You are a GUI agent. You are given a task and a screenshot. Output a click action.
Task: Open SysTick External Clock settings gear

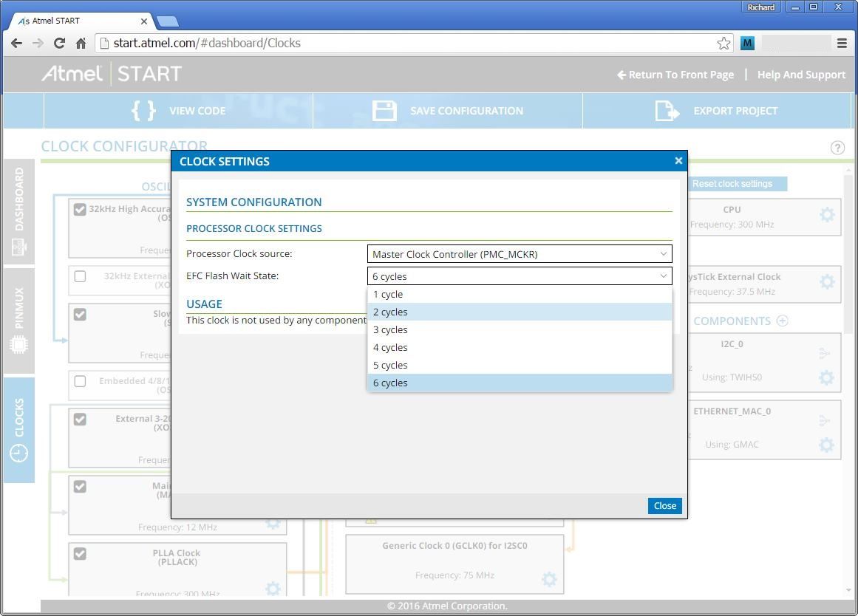[x=827, y=281]
